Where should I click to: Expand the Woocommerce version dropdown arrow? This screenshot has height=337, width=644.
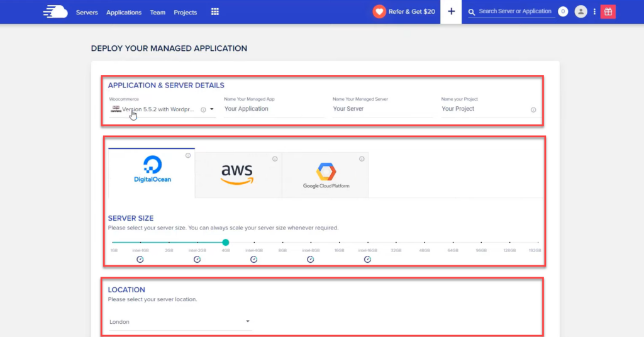tap(212, 109)
